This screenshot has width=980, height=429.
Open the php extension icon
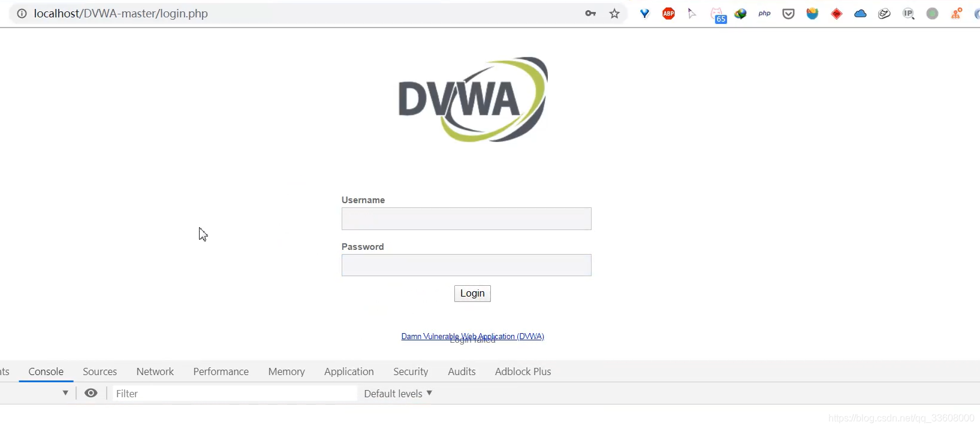[x=765, y=13]
